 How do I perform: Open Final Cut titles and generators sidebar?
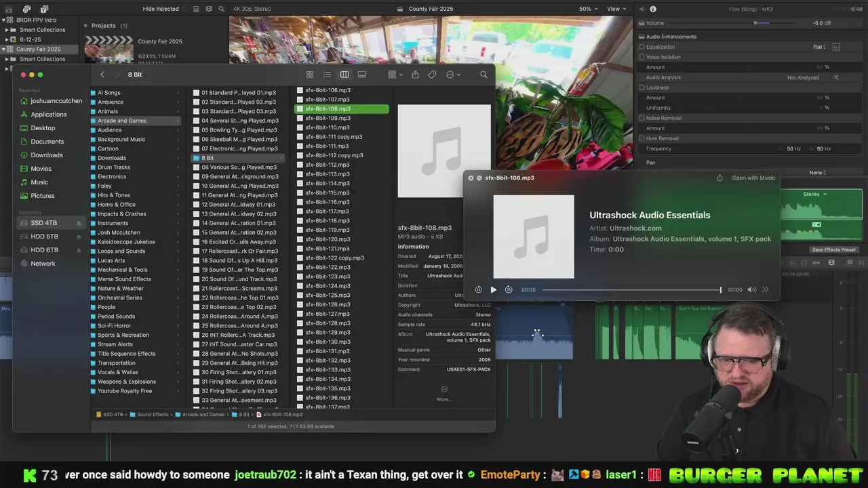pyautogui.click(x=44, y=9)
